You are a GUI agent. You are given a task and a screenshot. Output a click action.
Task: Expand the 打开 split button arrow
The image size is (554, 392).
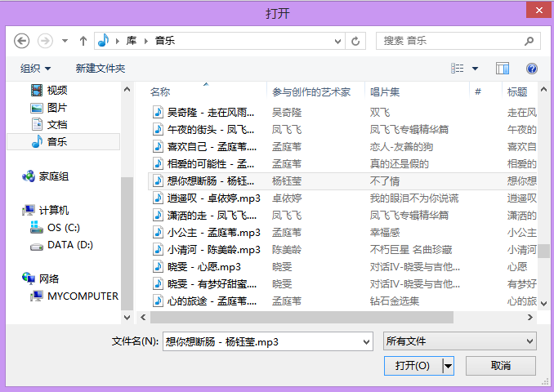(x=448, y=366)
